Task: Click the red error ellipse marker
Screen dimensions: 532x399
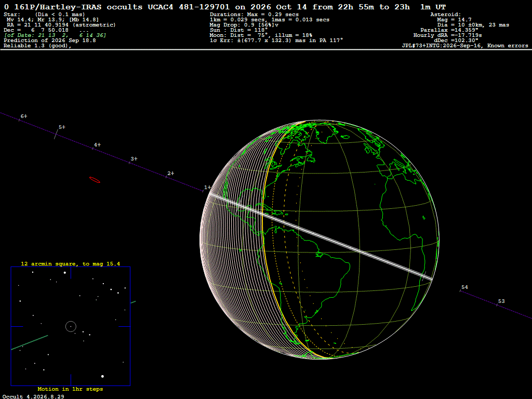Action: click(x=95, y=180)
